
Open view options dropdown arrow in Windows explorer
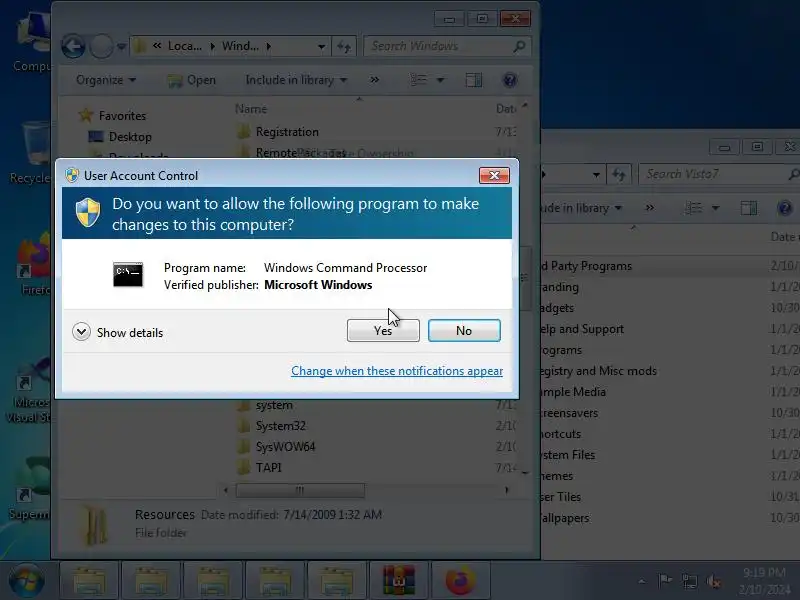point(440,80)
